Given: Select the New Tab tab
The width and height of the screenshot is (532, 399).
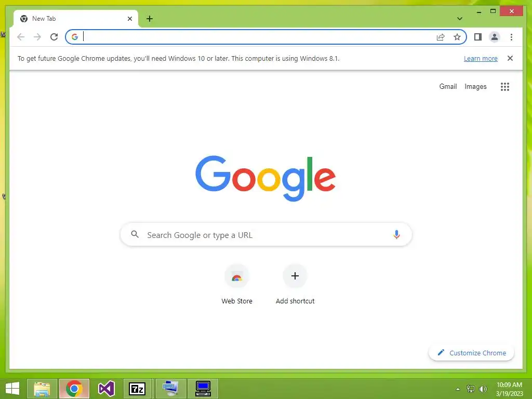Looking at the screenshot, I should tap(76, 19).
